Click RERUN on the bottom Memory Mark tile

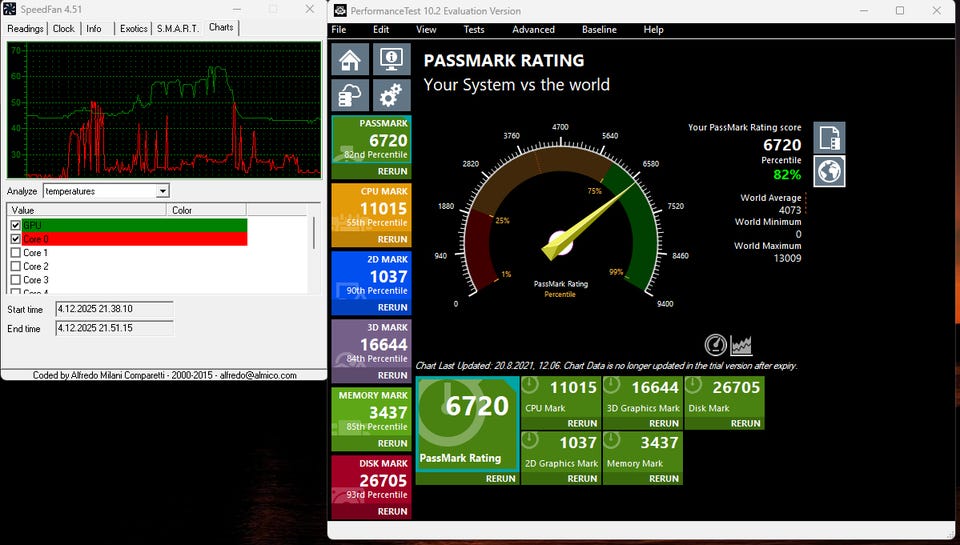(x=664, y=479)
